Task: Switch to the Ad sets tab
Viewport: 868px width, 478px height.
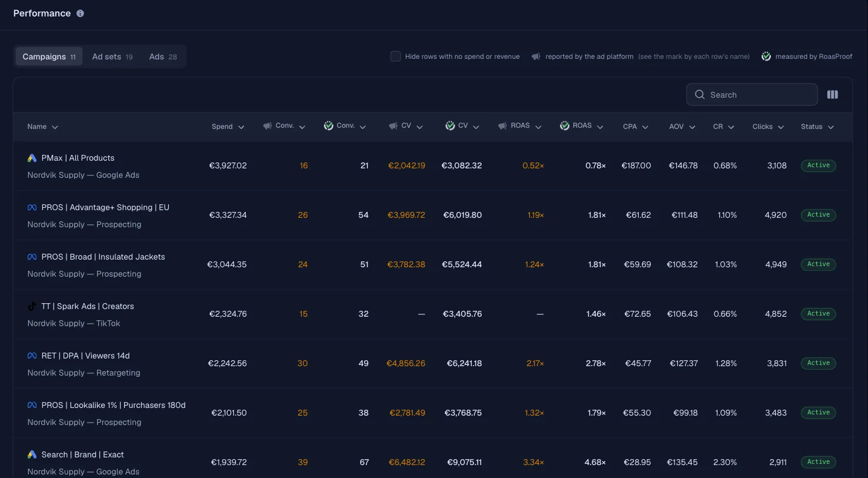Action: click(x=112, y=57)
